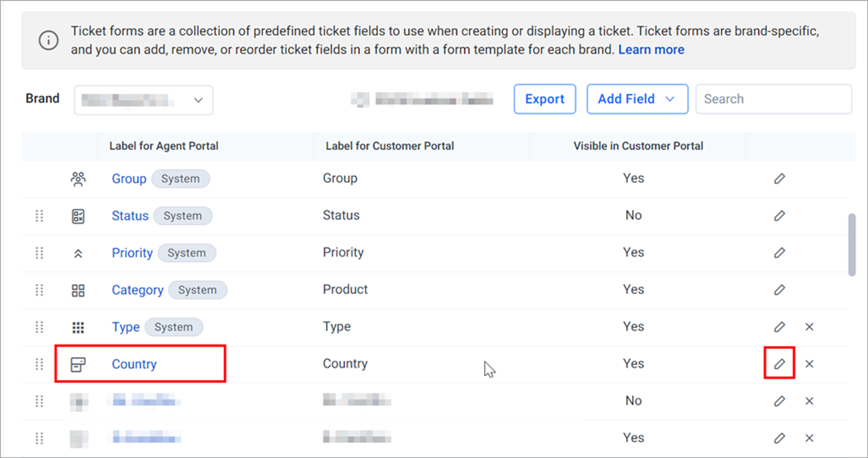Click the Label for Agent Portal header
Screen dimensions: 868x458
coord(164,146)
